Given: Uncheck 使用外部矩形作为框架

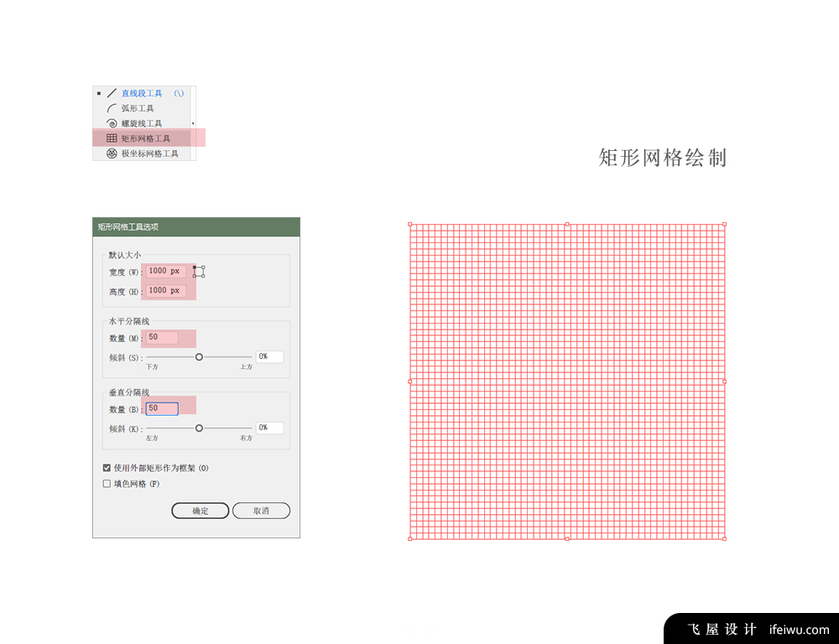Looking at the screenshot, I should (x=107, y=468).
